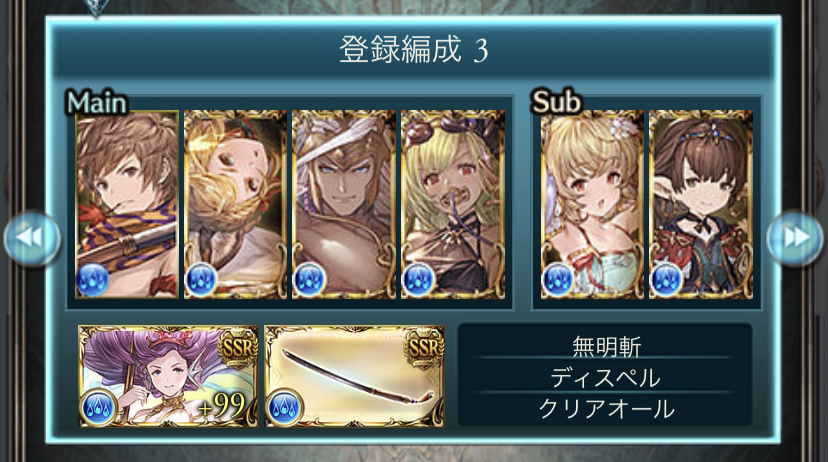The image size is (828, 462).
Task: Select the upside-down blonde character portrait
Action: click(x=236, y=204)
